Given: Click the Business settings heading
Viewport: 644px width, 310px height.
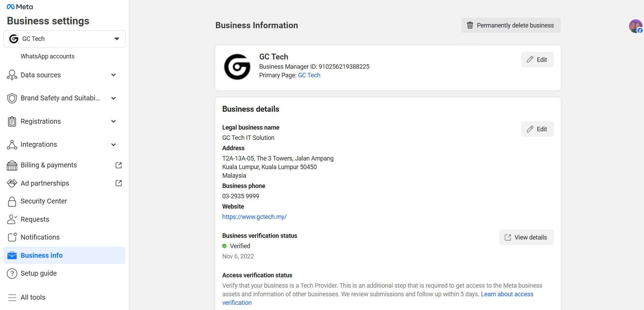Looking at the screenshot, I should [x=48, y=21].
